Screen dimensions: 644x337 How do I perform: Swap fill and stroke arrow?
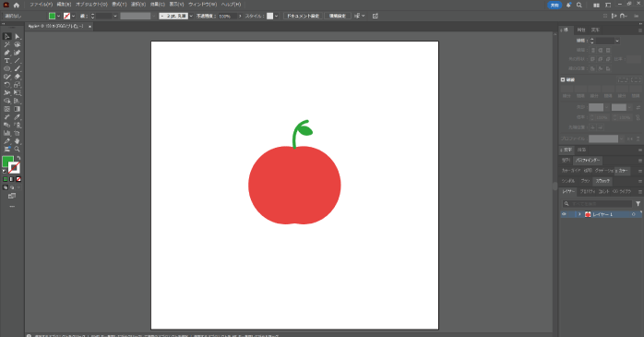tap(18, 158)
